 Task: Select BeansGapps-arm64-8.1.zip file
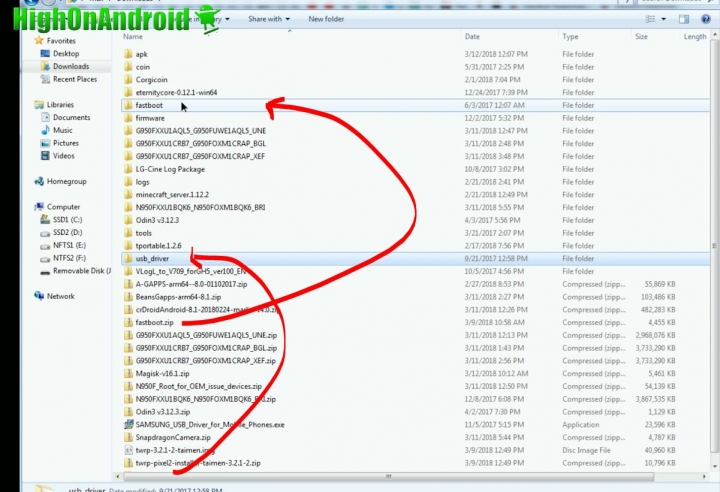pos(178,297)
